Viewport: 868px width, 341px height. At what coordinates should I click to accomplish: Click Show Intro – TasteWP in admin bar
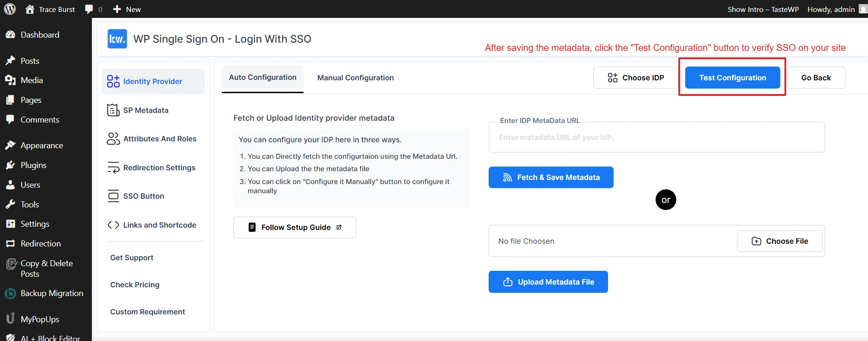click(x=763, y=9)
